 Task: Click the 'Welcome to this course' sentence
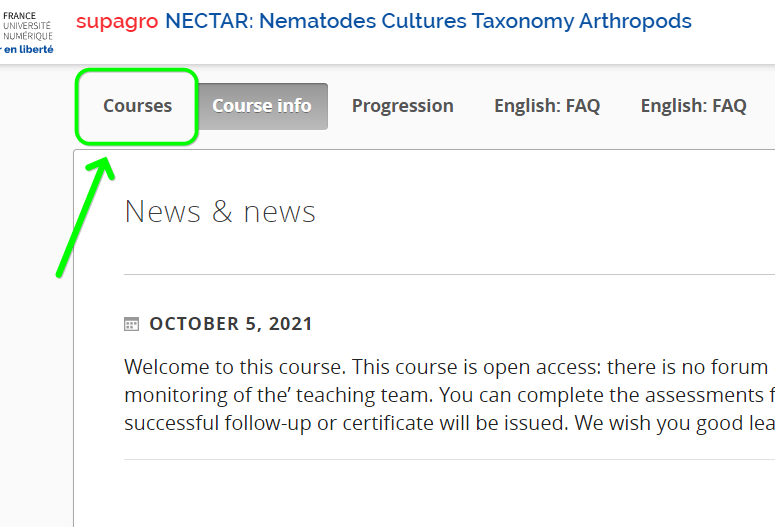(236, 367)
